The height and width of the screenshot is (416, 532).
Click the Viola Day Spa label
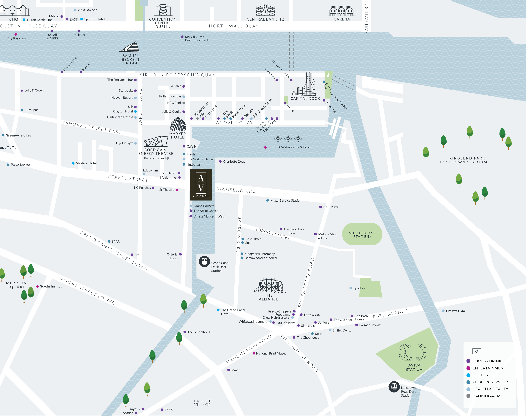pos(88,10)
